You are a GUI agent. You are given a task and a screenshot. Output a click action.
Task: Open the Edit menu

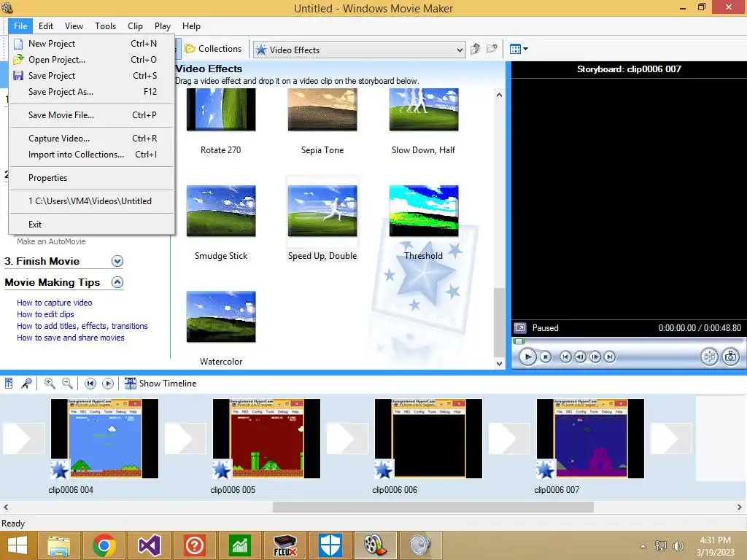click(46, 26)
